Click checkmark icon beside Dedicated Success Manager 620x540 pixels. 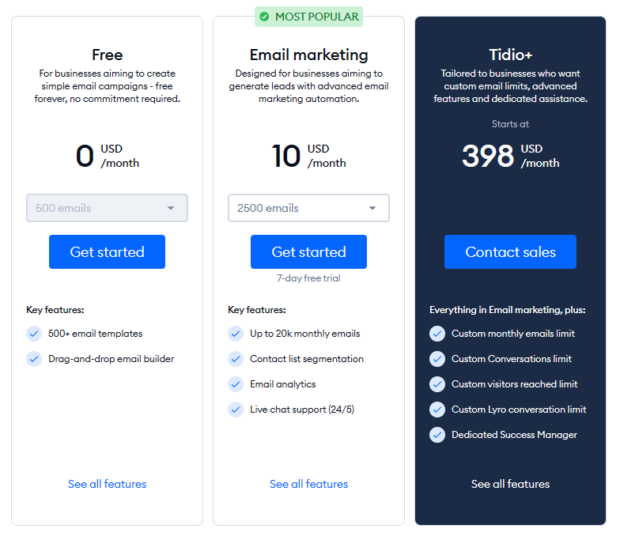click(437, 435)
